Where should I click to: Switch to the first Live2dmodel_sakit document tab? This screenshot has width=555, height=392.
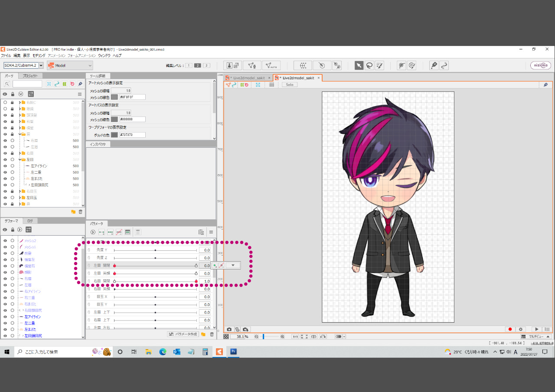248,78
